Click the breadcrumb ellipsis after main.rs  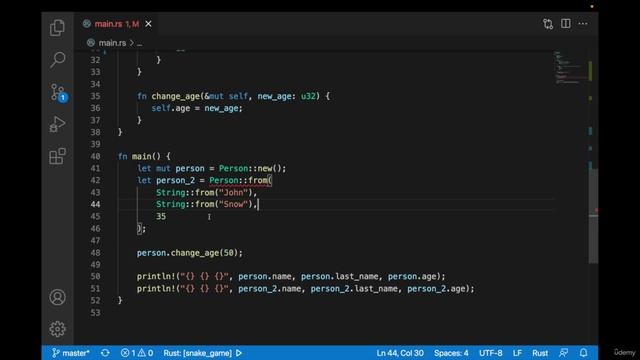tap(140, 43)
